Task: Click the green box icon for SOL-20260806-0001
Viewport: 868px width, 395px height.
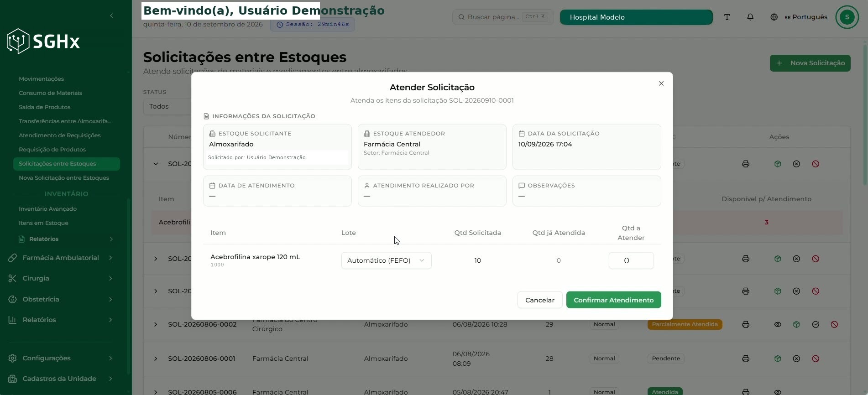Action: click(778, 359)
